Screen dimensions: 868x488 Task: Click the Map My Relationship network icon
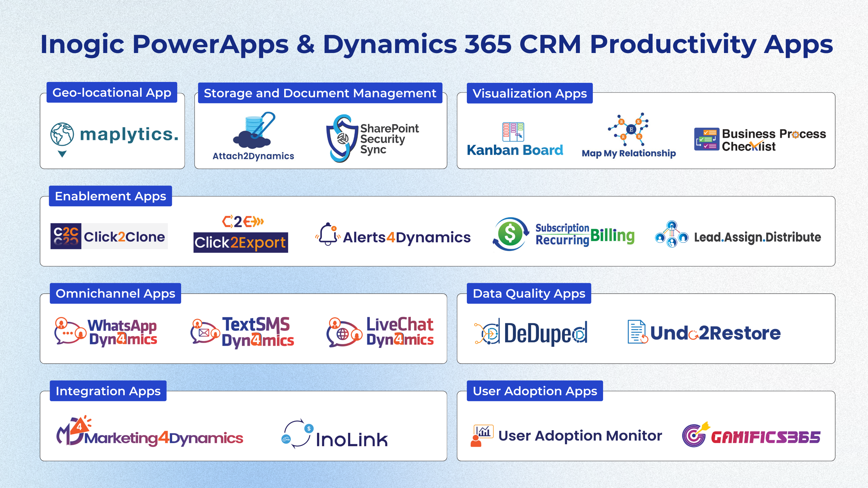[628, 129]
